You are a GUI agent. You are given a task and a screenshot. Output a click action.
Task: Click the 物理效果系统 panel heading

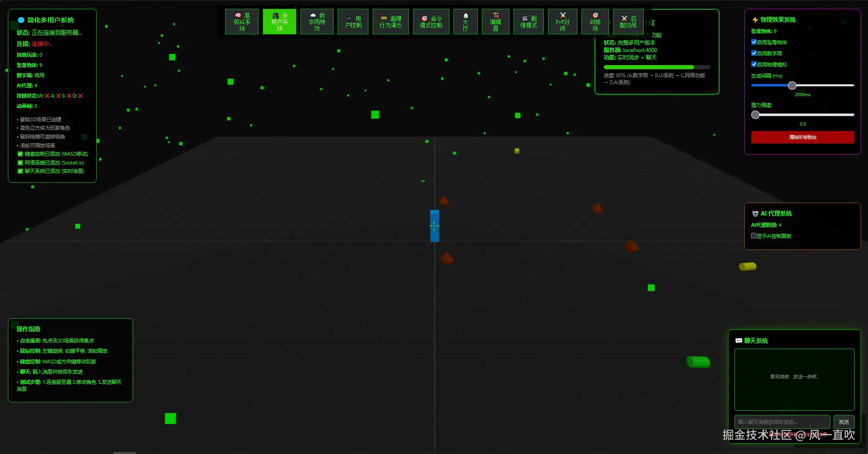tap(778, 20)
